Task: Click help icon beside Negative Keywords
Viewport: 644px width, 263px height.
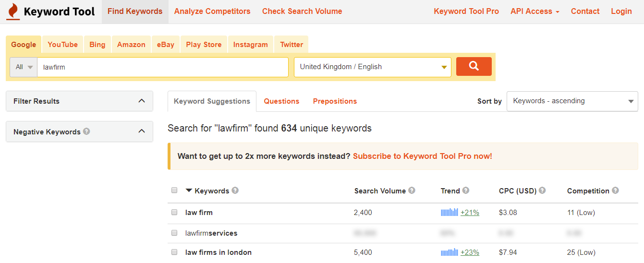Action: [x=86, y=131]
